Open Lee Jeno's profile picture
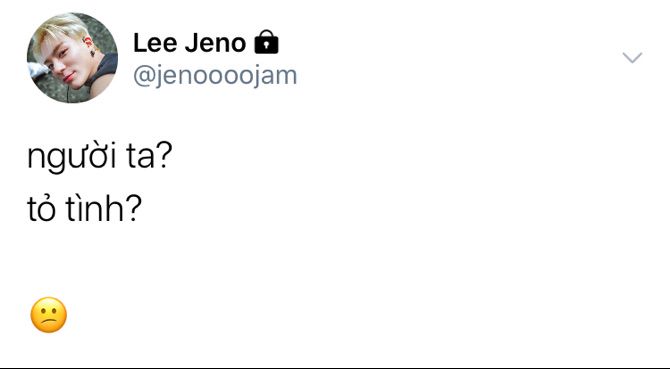 72,58
